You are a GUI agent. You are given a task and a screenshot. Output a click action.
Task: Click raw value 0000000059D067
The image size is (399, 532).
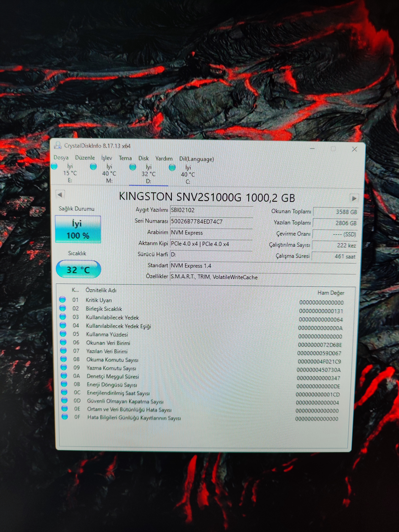(319, 353)
